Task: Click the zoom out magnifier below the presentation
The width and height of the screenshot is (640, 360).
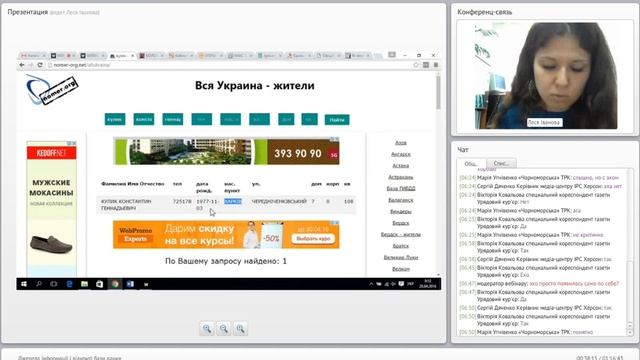Action: pyautogui.click(x=224, y=329)
